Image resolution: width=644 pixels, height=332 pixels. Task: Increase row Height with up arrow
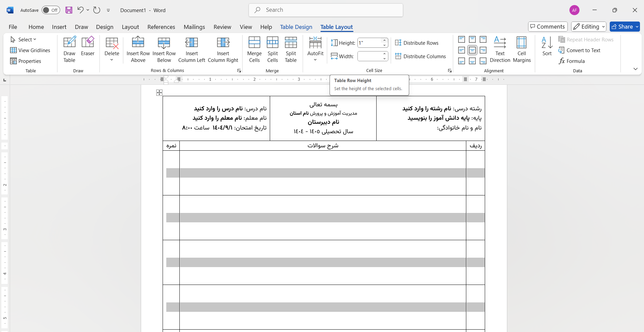[385, 40]
